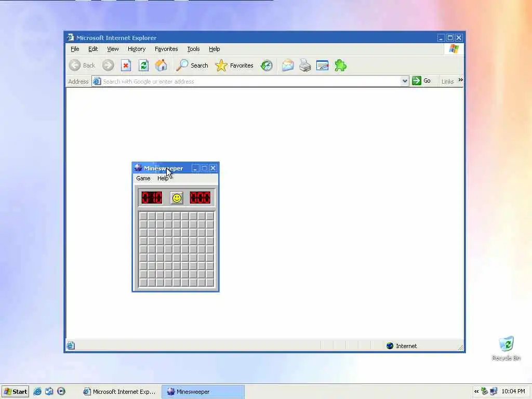Expand the Links chevron in toolbar
Screen dimensions: 532x399
pyautogui.click(x=460, y=80)
